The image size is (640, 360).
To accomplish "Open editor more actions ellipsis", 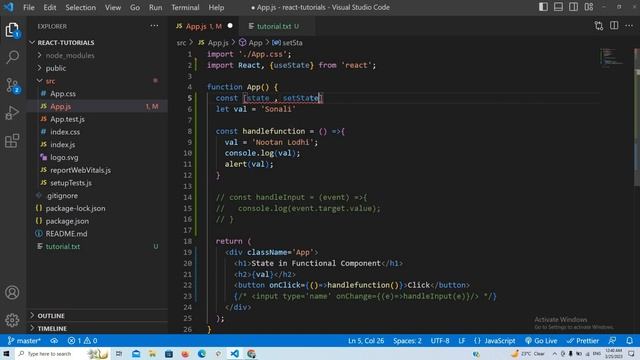I will (x=629, y=26).
